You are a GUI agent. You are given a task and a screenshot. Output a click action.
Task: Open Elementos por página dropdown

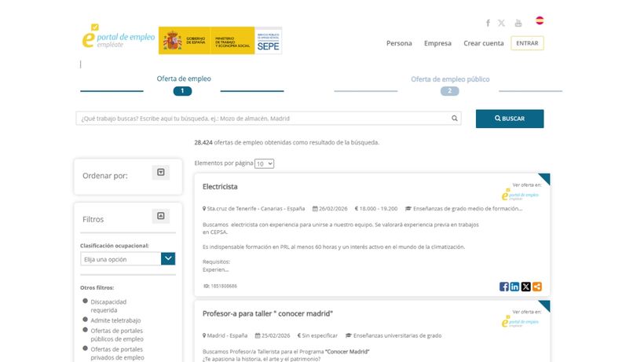coord(265,163)
